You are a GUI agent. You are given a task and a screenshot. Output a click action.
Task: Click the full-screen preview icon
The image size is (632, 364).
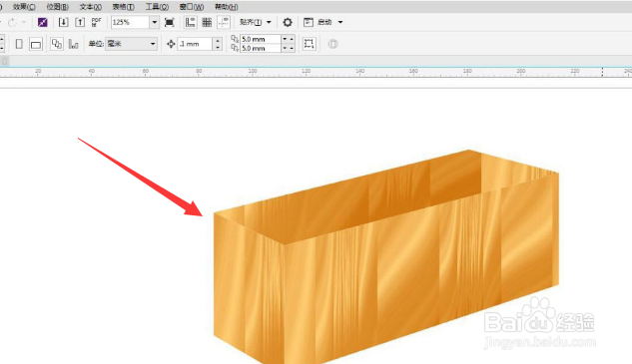[x=170, y=22]
